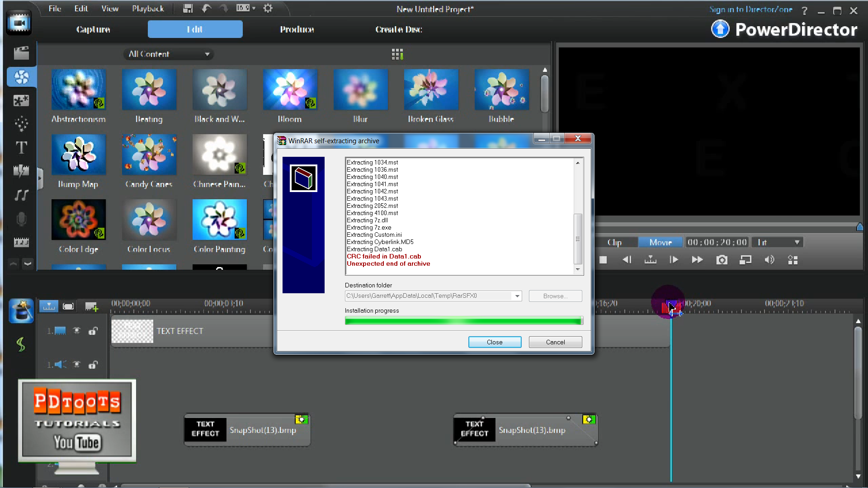Open the Edit menu

click(81, 9)
